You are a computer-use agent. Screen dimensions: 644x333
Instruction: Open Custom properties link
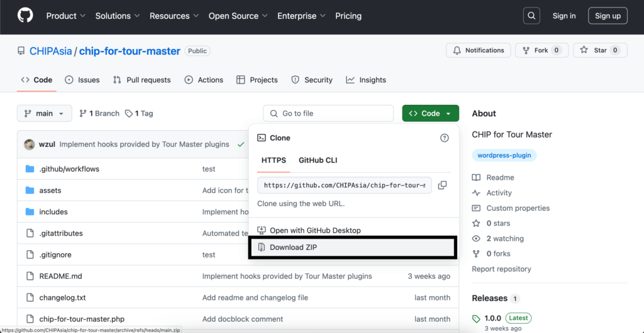(x=511, y=209)
